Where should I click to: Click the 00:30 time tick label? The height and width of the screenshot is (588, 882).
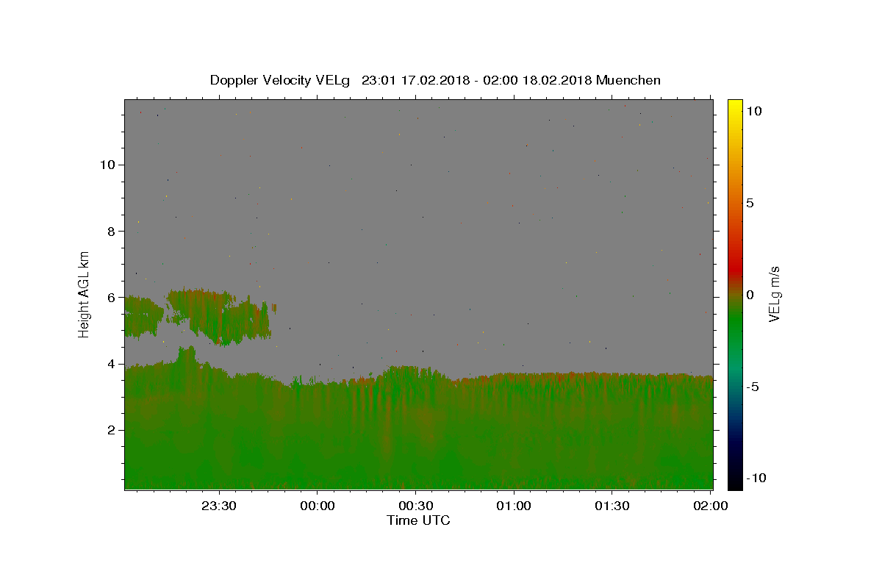coord(416,506)
